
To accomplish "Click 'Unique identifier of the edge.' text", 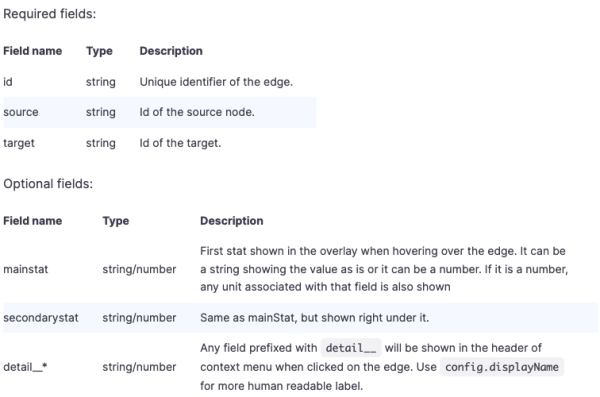I will tap(216, 82).
